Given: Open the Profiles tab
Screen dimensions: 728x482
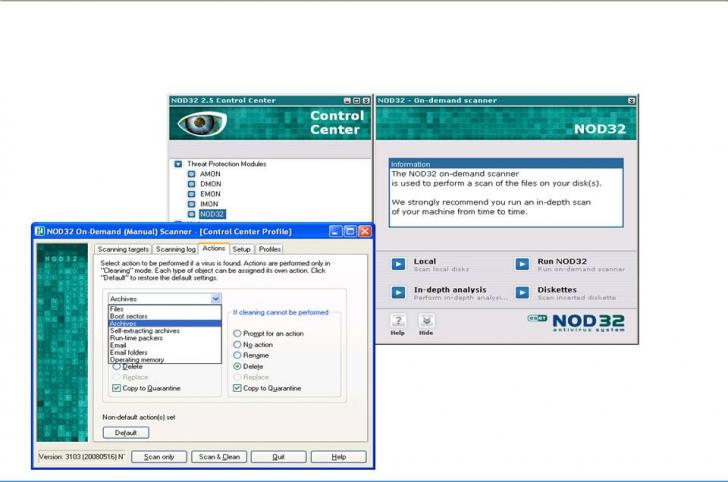Looking at the screenshot, I should pyautogui.click(x=270, y=249).
